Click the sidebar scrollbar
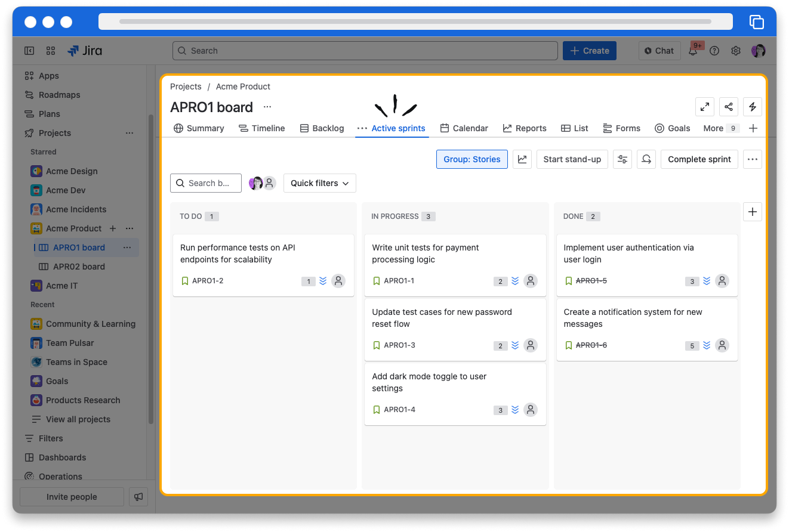Viewport: 789px width, 532px height. pos(151,268)
